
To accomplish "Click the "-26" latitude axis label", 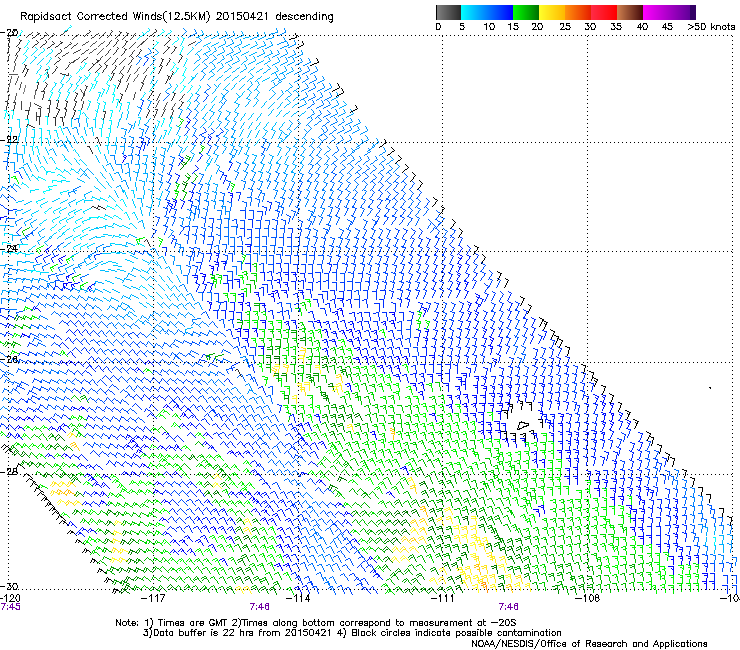I will pyautogui.click(x=9, y=360).
